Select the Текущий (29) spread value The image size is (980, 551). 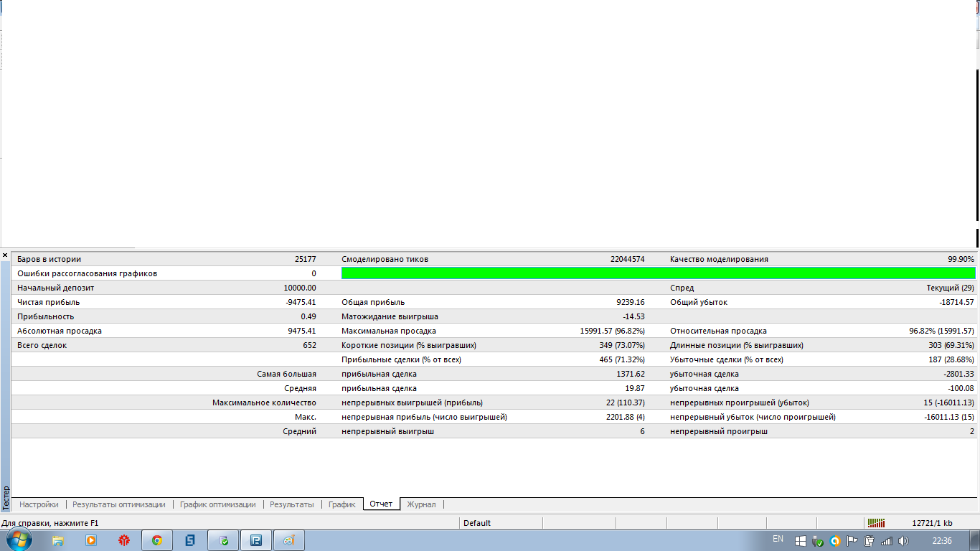click(x=951, y=288)
